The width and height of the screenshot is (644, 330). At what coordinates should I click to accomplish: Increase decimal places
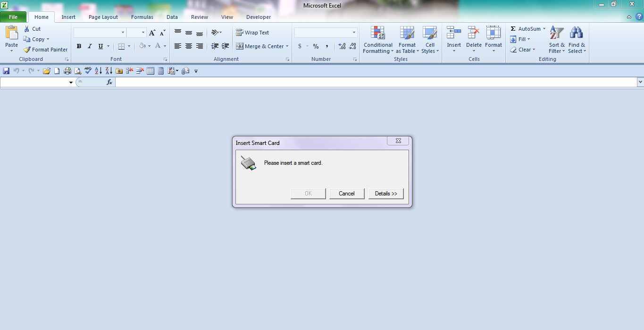click(x=341, y=46)
